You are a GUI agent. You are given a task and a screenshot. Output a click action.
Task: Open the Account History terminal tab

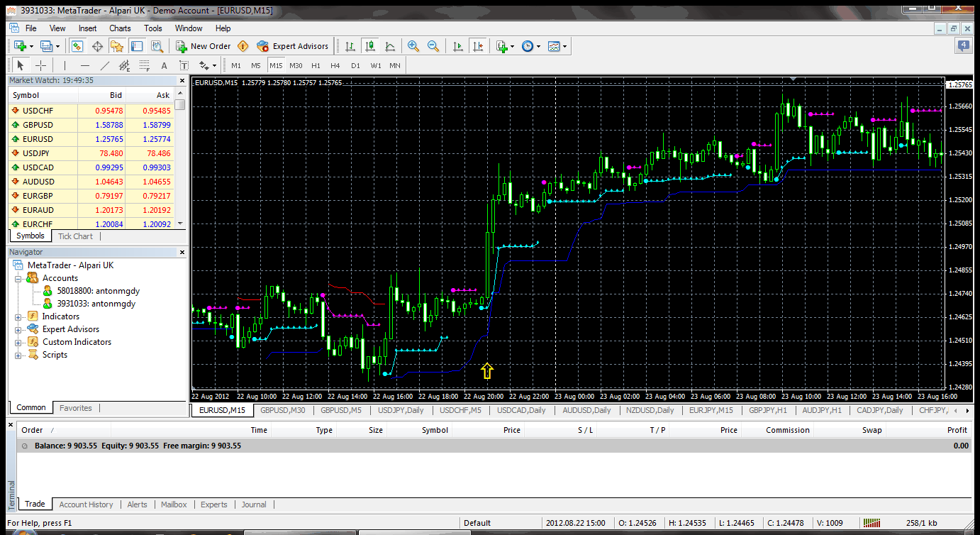[x=86, y=504]
